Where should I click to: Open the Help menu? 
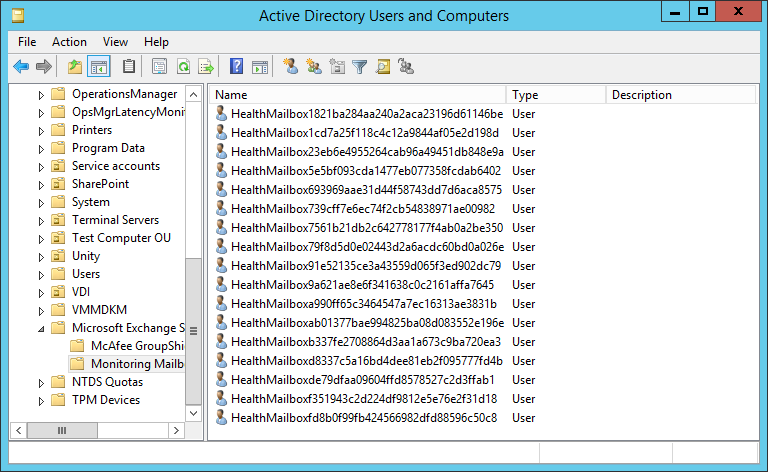tap(156, 42)
